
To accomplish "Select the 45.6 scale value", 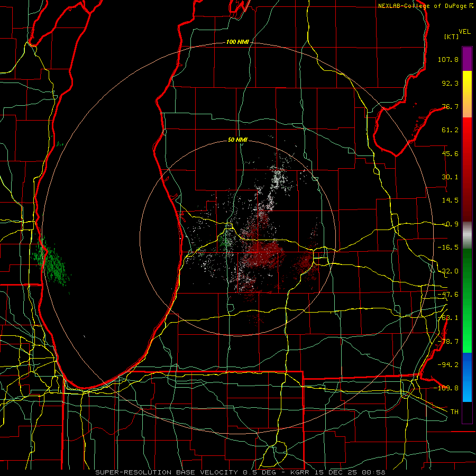I will 450,153.
